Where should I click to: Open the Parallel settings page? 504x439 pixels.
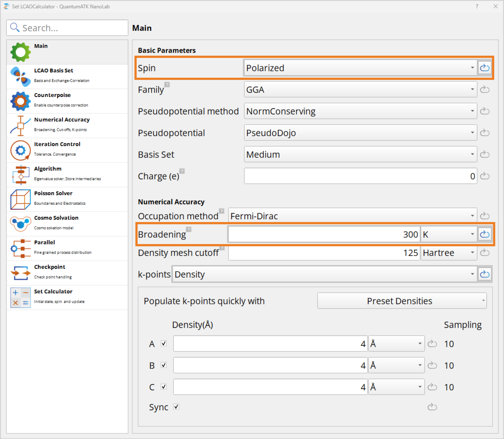coord(21,248)
